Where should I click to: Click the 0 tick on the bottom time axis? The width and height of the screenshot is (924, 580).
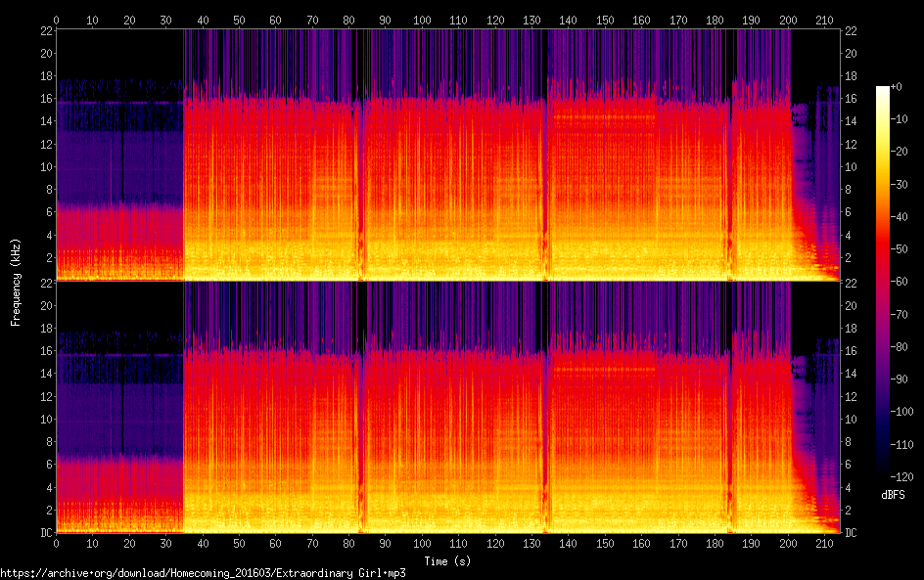click(56, 543)
